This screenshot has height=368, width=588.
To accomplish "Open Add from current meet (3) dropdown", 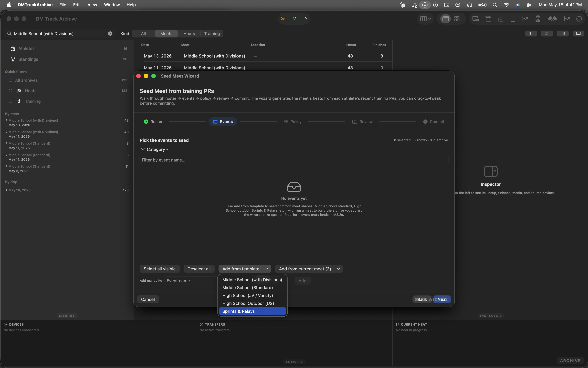I will coord(309,269).
